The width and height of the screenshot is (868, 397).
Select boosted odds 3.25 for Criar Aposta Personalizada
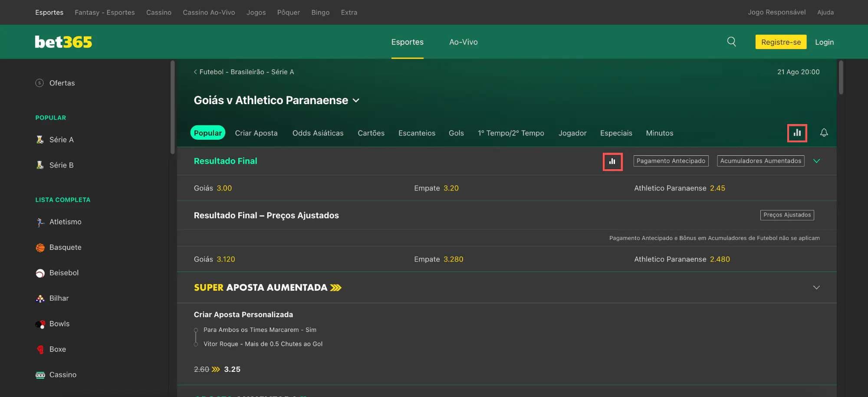pyautogui.click(x=232, y=370)
